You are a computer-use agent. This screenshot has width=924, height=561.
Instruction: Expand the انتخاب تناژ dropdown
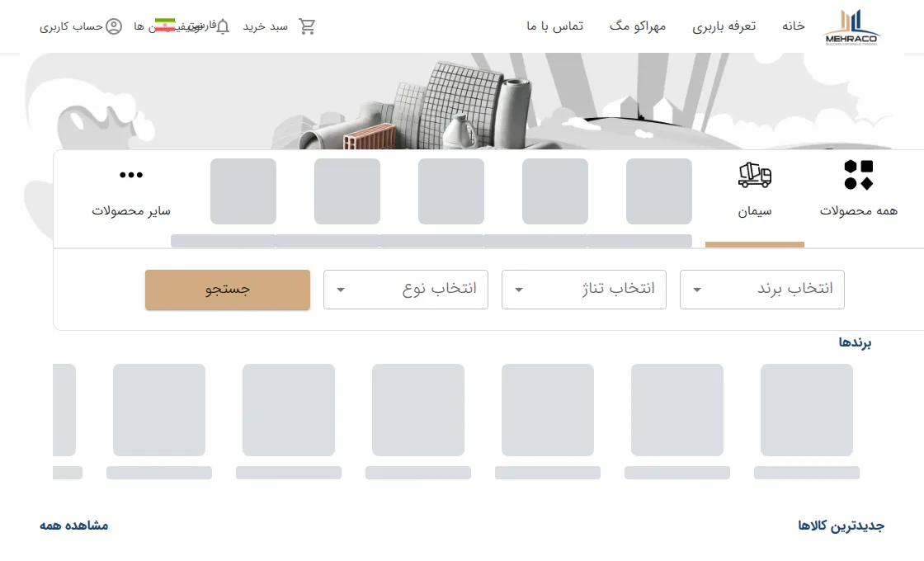click(584, 290)
